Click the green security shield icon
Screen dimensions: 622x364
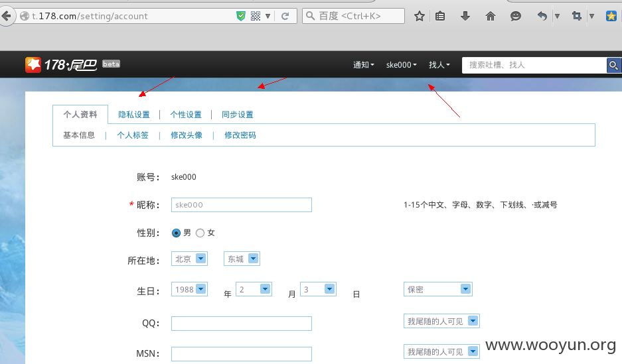point(241,16)
